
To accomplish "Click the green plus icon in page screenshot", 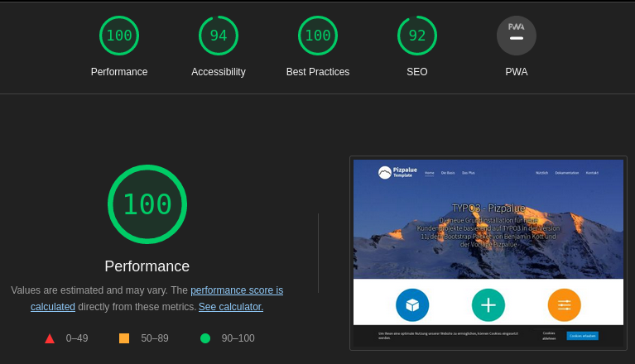I will [x=488, y=305].
